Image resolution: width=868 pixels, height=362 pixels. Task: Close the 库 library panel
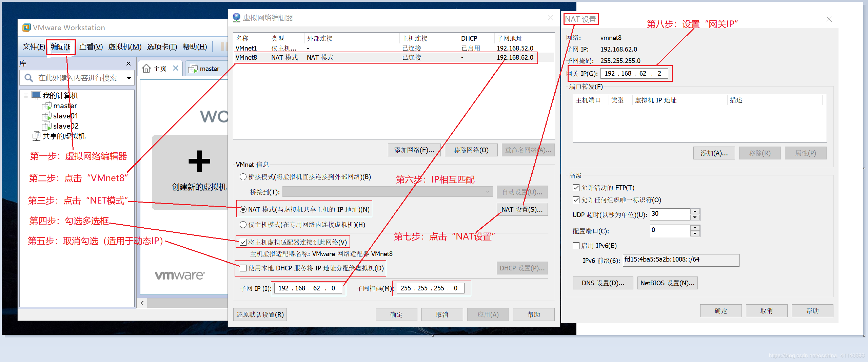[x=129, y=63]
